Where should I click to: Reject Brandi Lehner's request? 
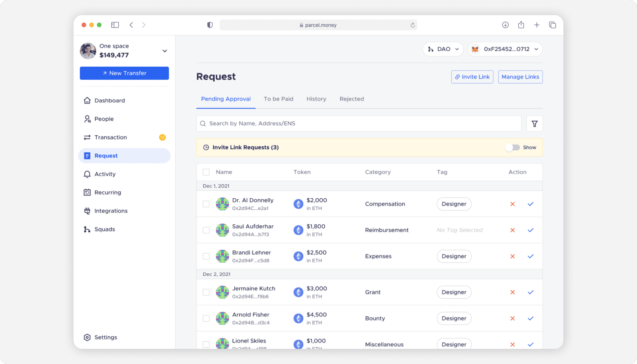512,256
